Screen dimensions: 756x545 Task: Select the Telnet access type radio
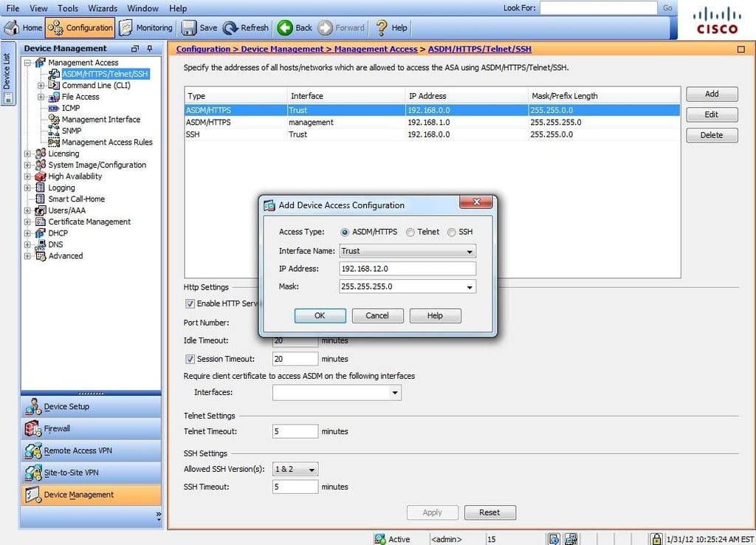[410, 232]
